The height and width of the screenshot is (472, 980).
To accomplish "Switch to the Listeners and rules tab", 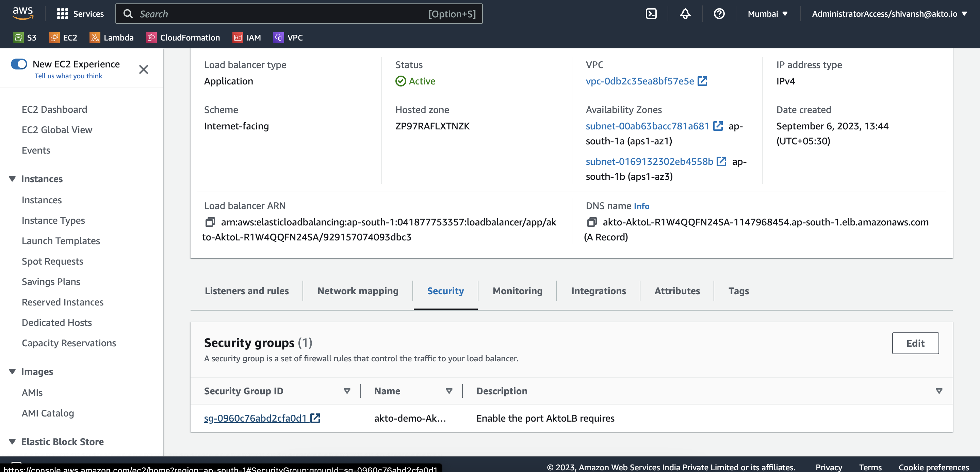I will (x=246, y=291).
